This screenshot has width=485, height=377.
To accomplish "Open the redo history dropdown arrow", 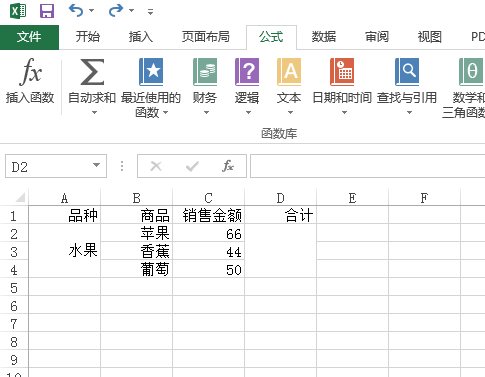I will pos(131,11).
